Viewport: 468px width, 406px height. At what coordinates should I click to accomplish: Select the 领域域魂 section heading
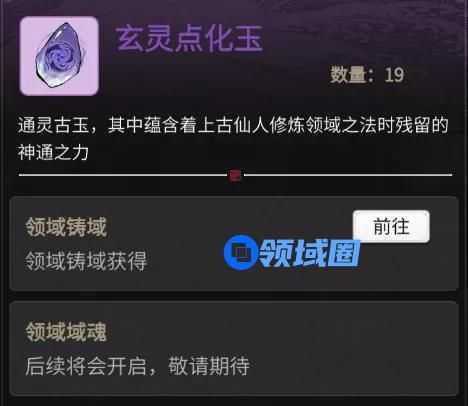(66, 332)
